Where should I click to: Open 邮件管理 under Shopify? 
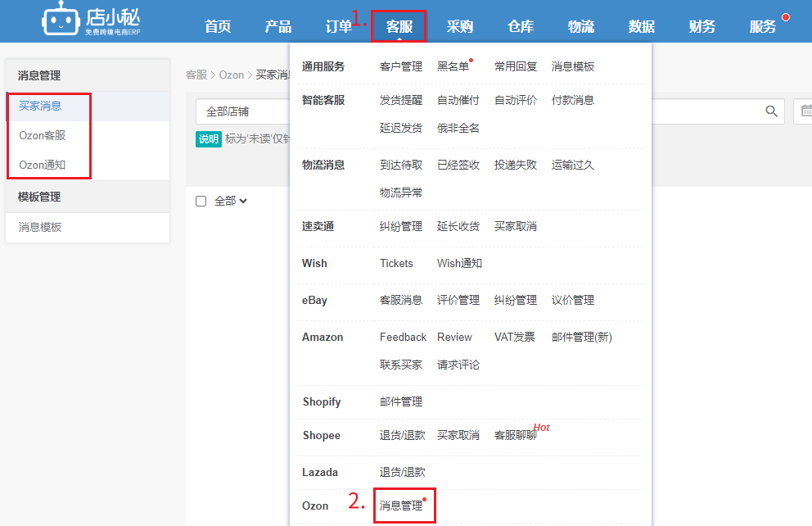(401, 402)
